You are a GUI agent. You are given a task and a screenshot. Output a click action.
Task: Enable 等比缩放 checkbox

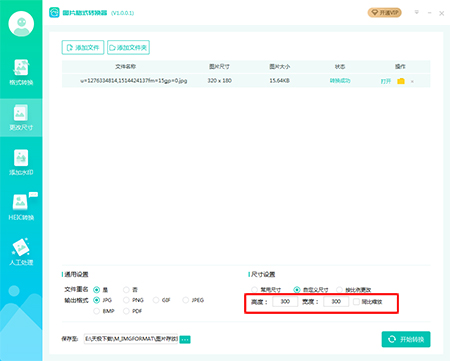[x=356, y=302]
